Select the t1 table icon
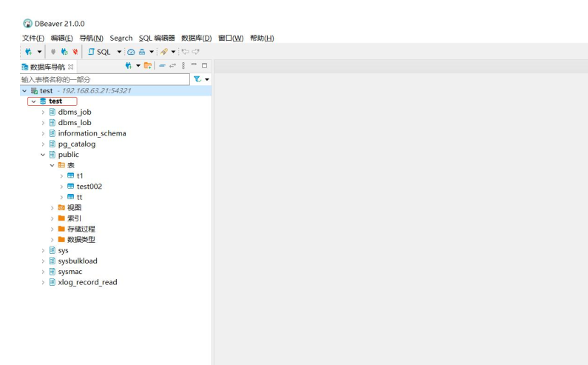 point(70,175)
